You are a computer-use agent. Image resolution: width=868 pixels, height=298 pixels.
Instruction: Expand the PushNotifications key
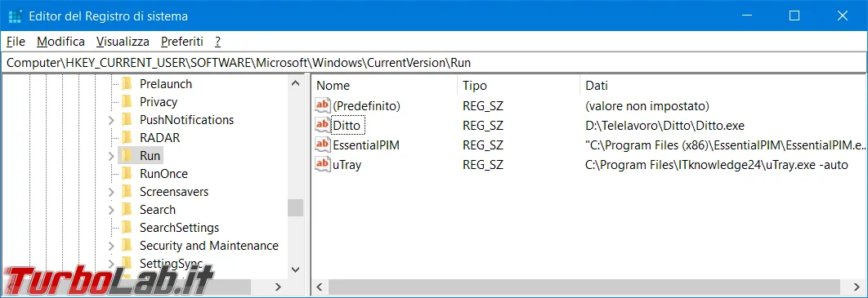click(111, 120)
